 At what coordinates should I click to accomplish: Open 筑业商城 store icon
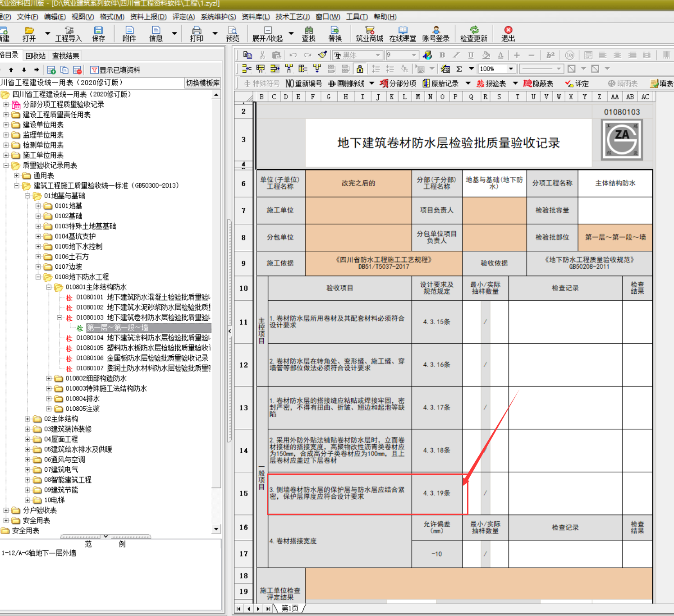369,30
